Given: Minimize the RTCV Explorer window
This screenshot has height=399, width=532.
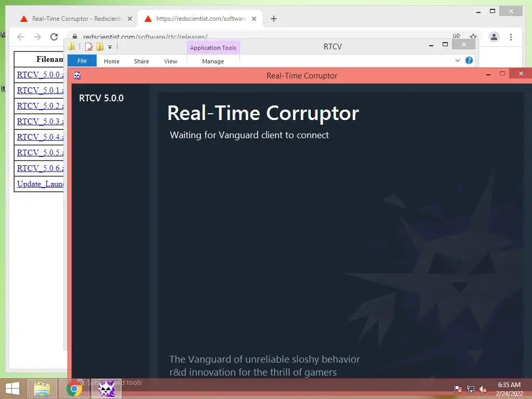Looking at the screenshot, I should click(431, 45).
